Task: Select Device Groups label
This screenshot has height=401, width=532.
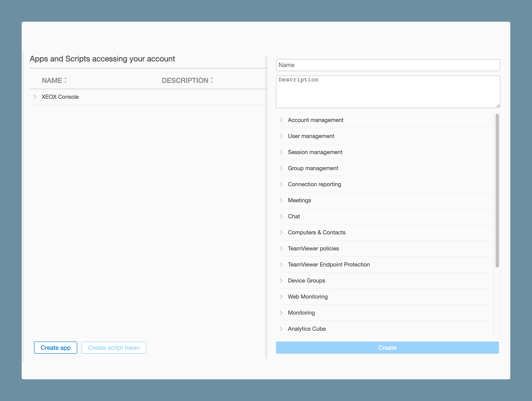Action: click(306, 280)
